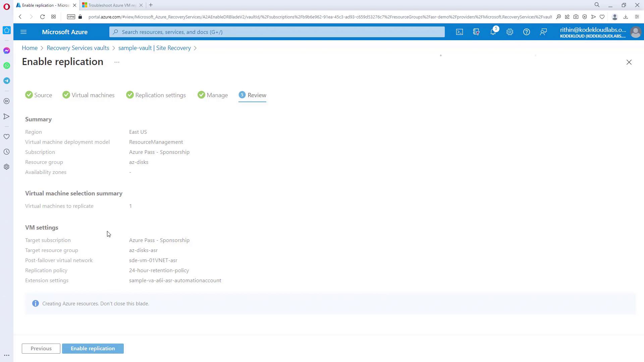Click the Opera history clock icon
The height and width of the screenshot is (362, 644).
(7, 152)
